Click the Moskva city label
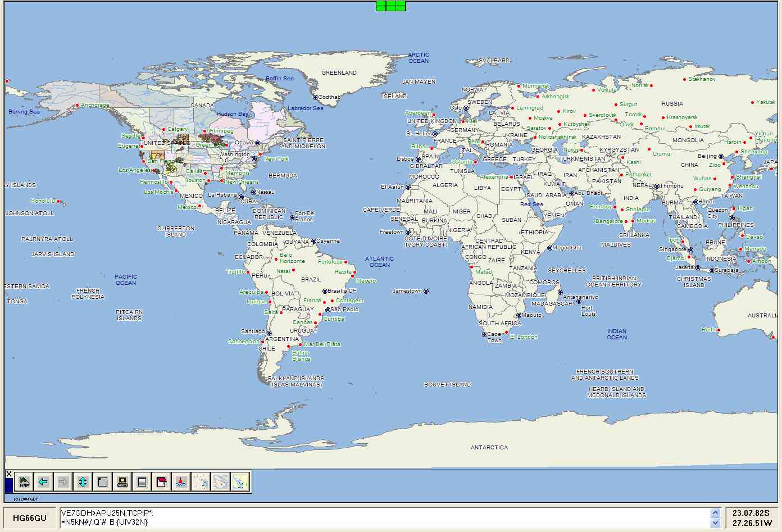 tap(543, 118)
